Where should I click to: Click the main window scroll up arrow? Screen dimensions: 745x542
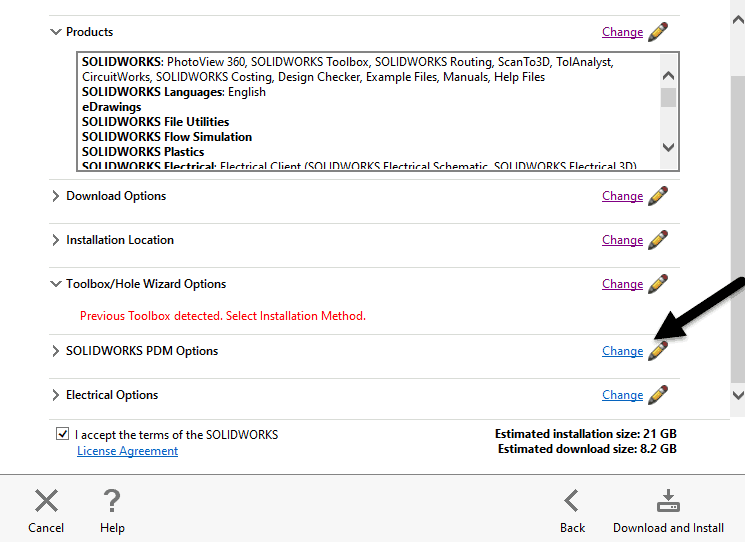[x=738, y=20]
